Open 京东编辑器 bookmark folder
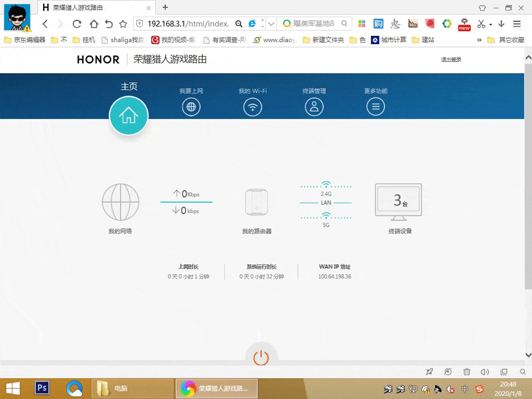This screenshot has width=532, height=399. pyautogui.click(x=25, y=40)
